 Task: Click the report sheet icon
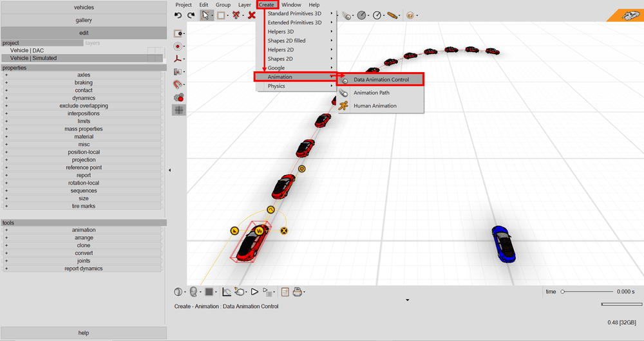click(x=285, y=291)
